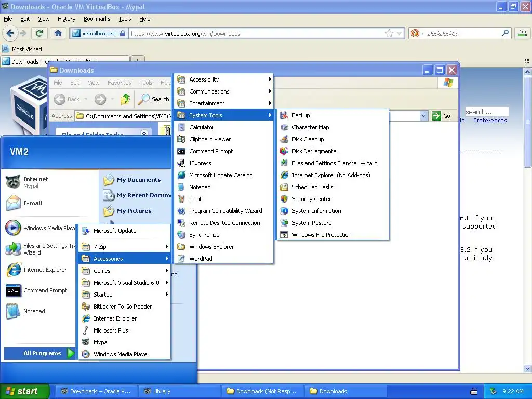Open Remote Desktop Connection

click(224, 223)
